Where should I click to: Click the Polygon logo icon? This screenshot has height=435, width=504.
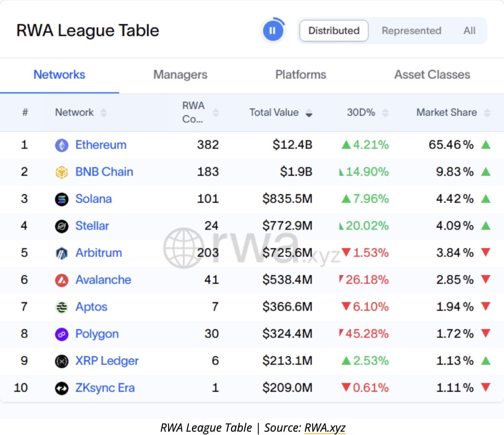(x=61, y=334)
